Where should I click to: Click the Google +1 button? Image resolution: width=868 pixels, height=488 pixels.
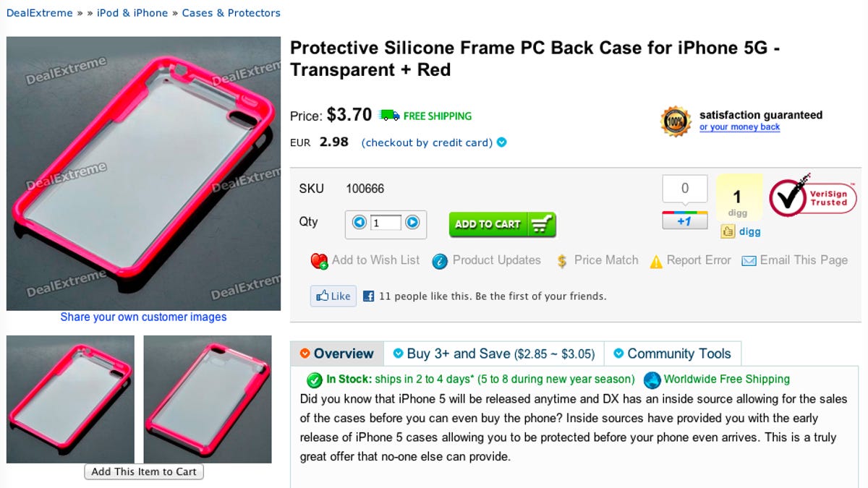tap(684, 221)
